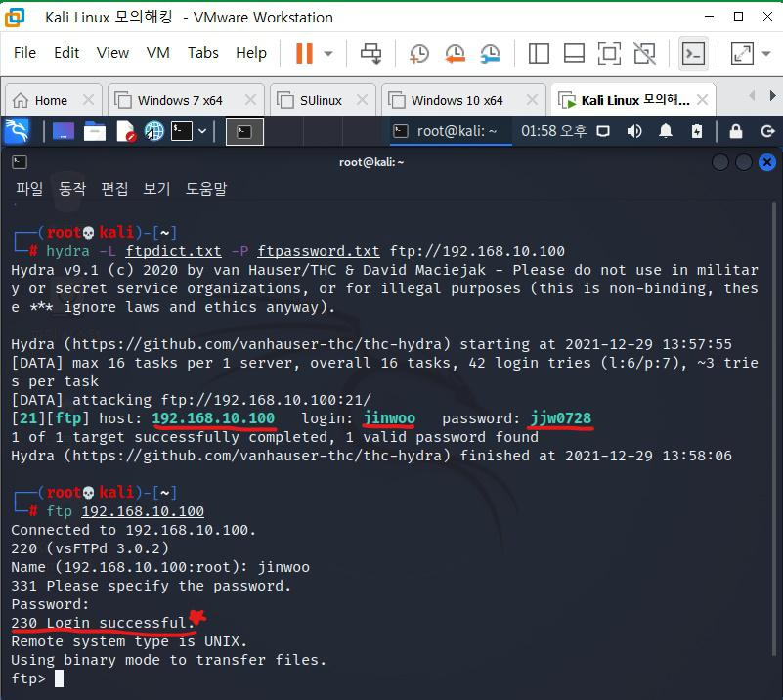Viewport: 783px width, 700px height.
Task: Open the terminal 편집 menu
Action: click(x=114, y=189)
